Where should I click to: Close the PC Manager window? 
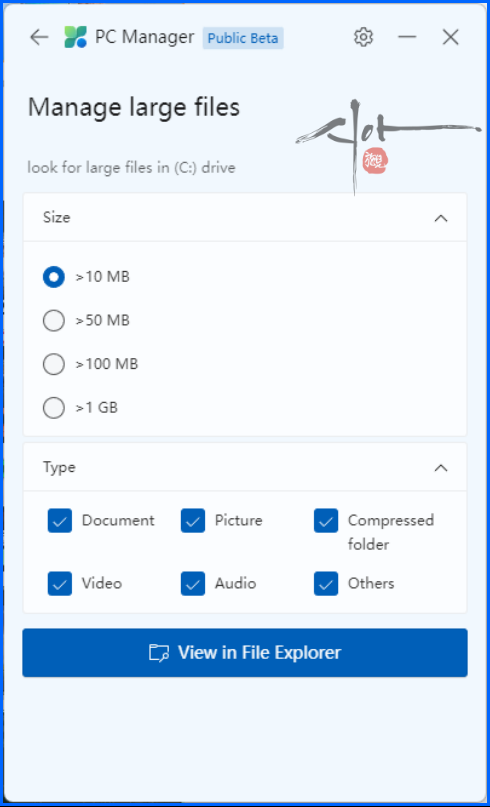pos(451,37)
